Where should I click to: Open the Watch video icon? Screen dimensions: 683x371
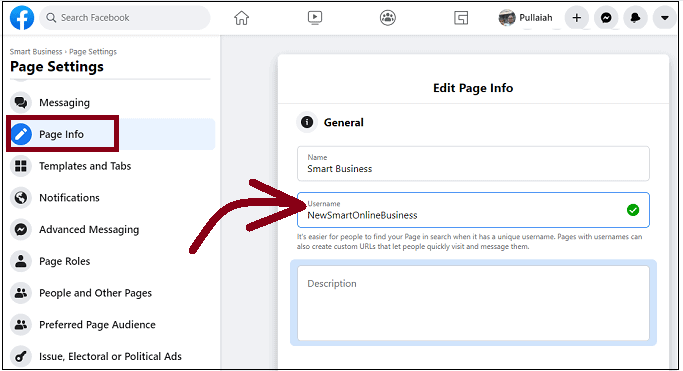tap(314, 18)
